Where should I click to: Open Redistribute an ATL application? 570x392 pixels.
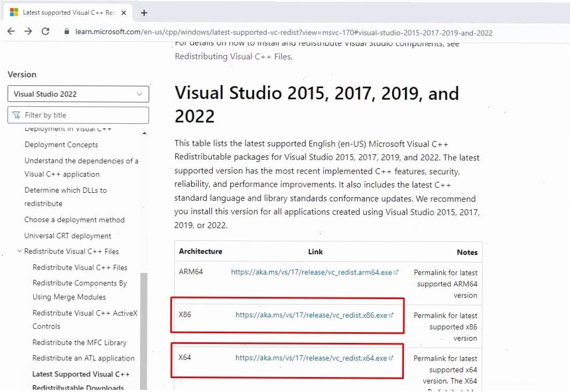(x=84, y=358)
